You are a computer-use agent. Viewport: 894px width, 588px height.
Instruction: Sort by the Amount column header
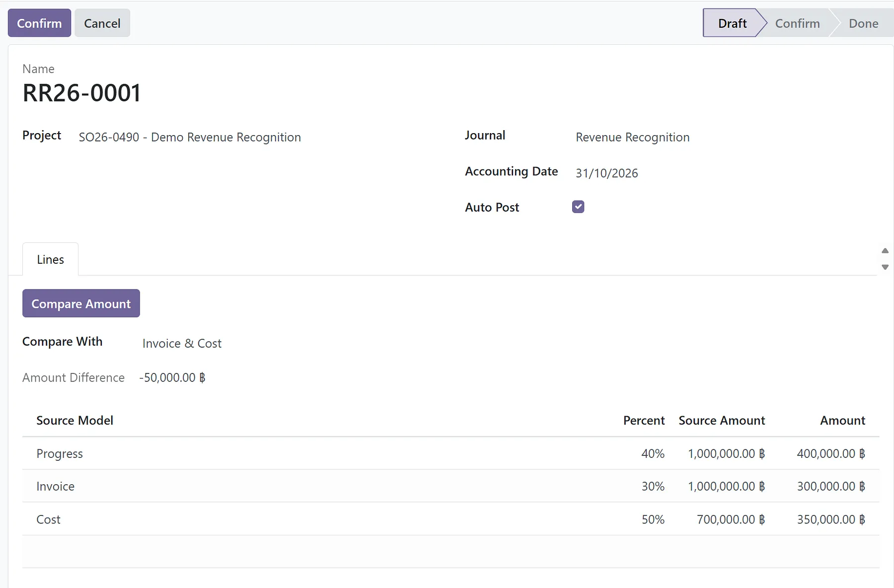tap(842, 420)
